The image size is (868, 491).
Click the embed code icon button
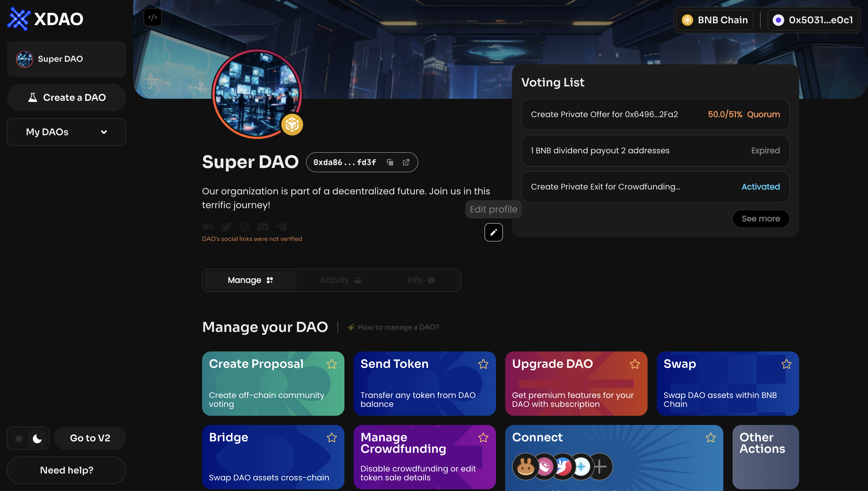[152, 17]
